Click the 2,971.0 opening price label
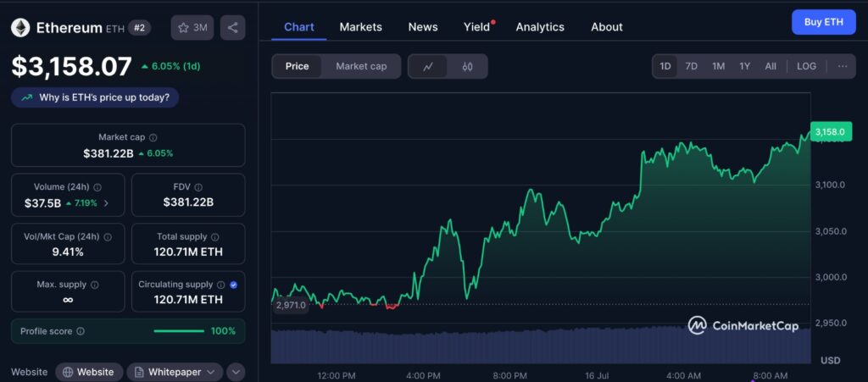Viewport: 868px width, 382px height. pos(290,305)
